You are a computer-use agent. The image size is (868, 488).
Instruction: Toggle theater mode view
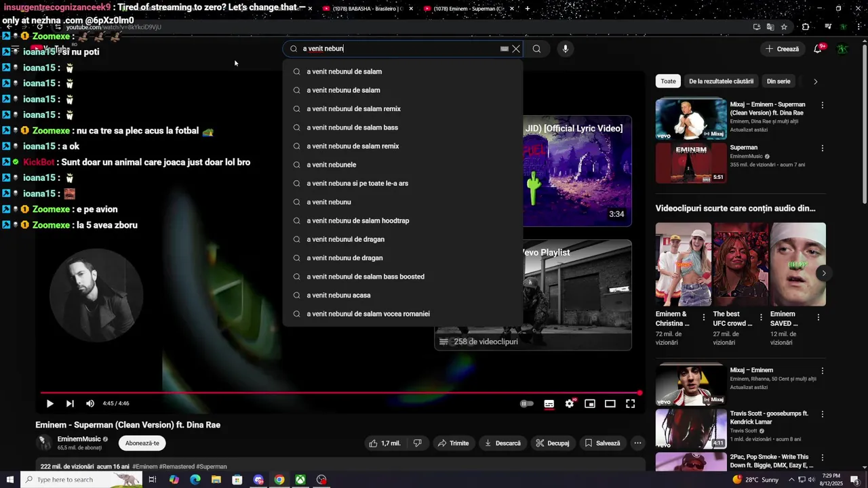(x=610, y=403)
